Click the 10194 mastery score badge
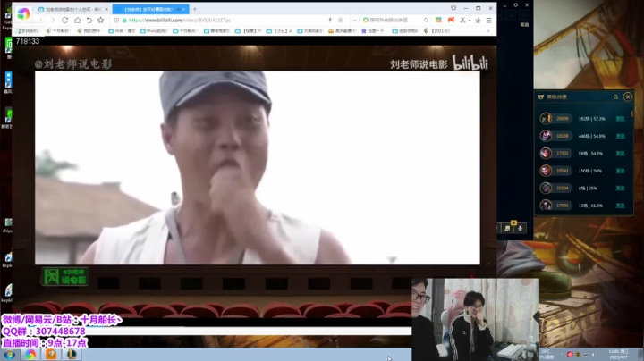 563,188
